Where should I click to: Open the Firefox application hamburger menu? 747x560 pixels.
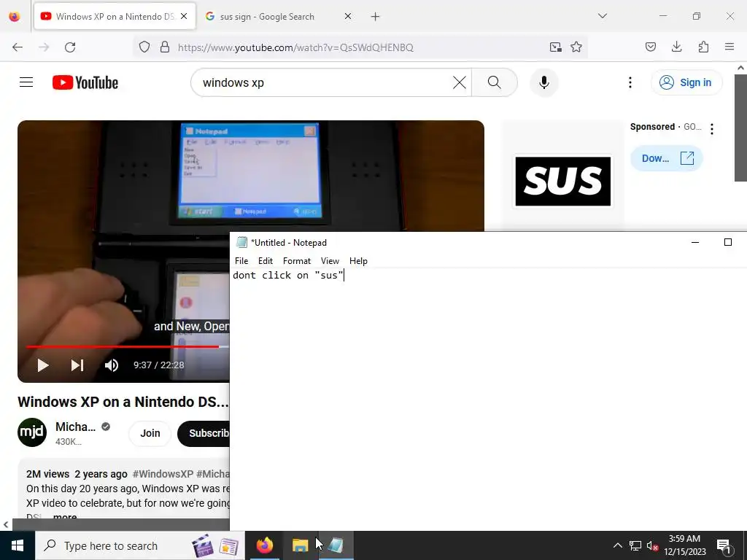pyautogui.click(x=729, y=47)
